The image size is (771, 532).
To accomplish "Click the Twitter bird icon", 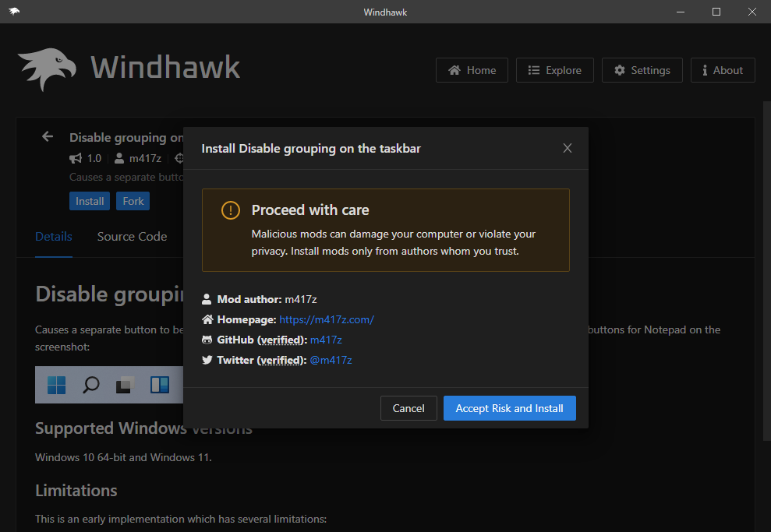I will click(207, 360).
